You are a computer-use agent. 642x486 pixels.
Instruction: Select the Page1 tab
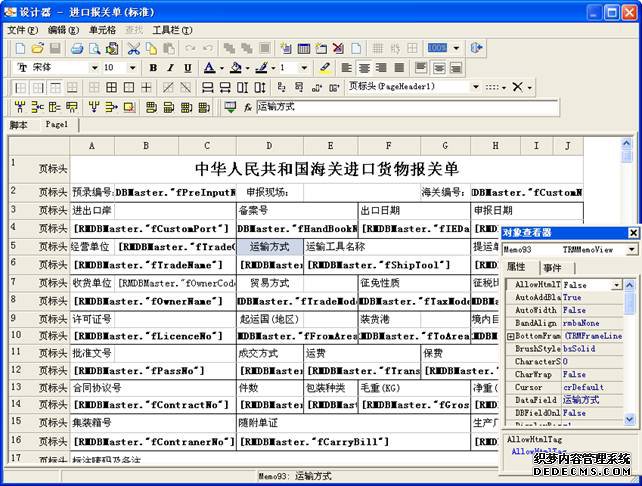(54, 125)
